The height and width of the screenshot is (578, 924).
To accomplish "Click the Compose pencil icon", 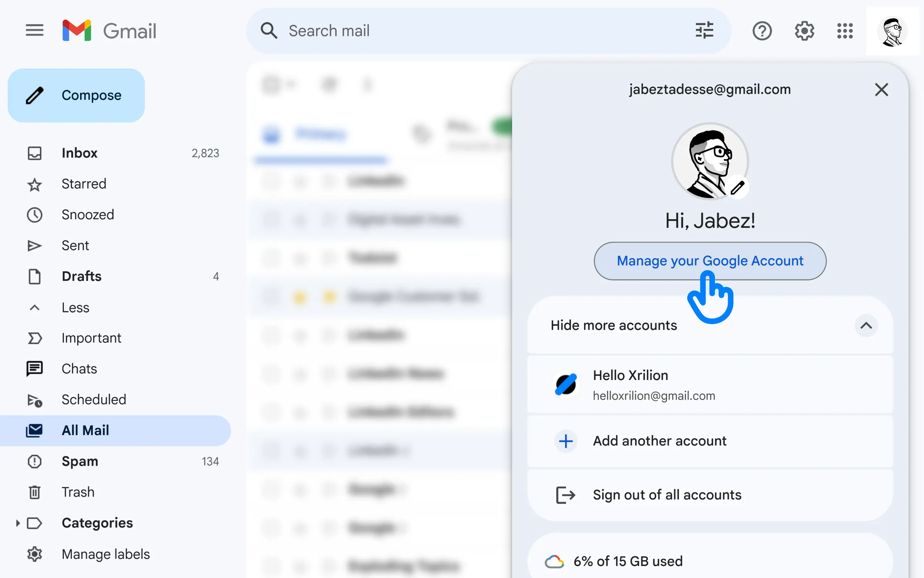I will (35, 95).
